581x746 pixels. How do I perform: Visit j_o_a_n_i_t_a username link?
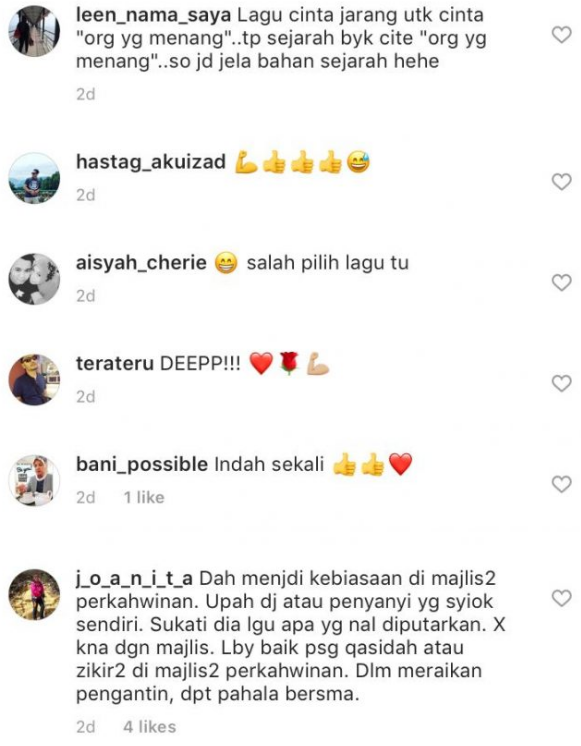coord(134,579)
